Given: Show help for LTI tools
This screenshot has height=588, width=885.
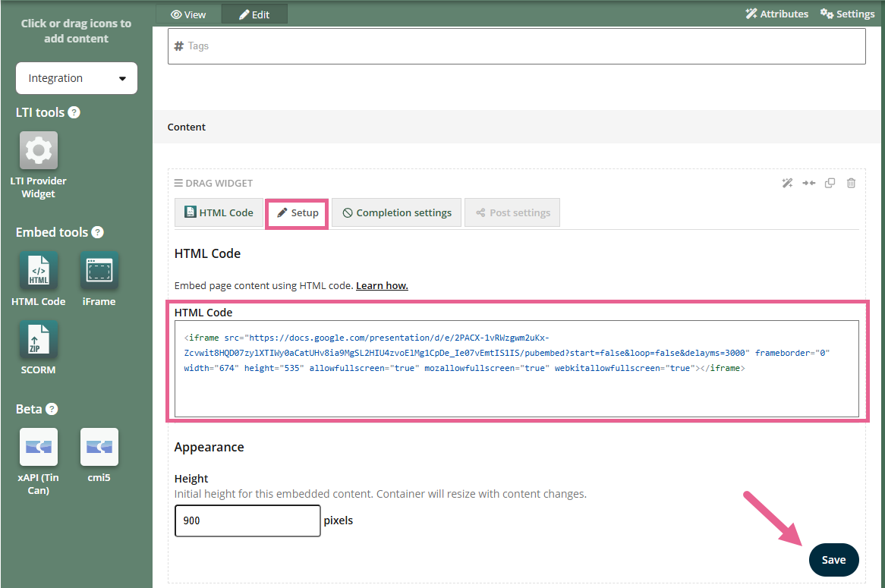Looking at the screenshot, I should pyautogui.click(x=74, y=112).
